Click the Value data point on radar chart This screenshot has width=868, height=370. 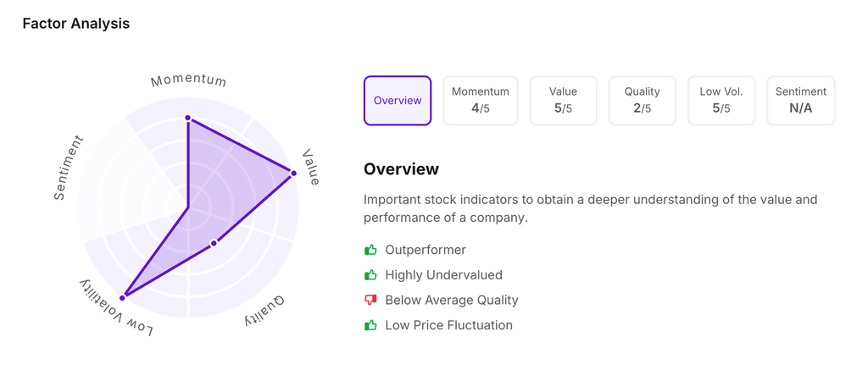pyautogui.click(x=294, y=173)
